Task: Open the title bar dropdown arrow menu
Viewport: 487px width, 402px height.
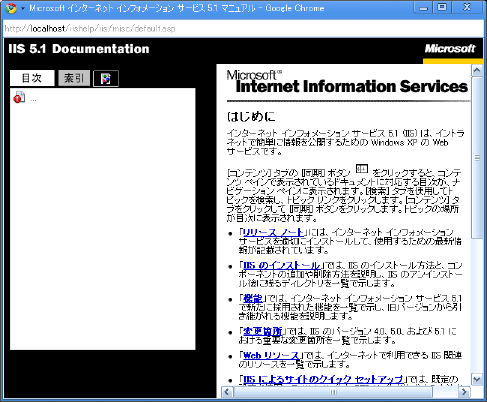Action: 23,8
